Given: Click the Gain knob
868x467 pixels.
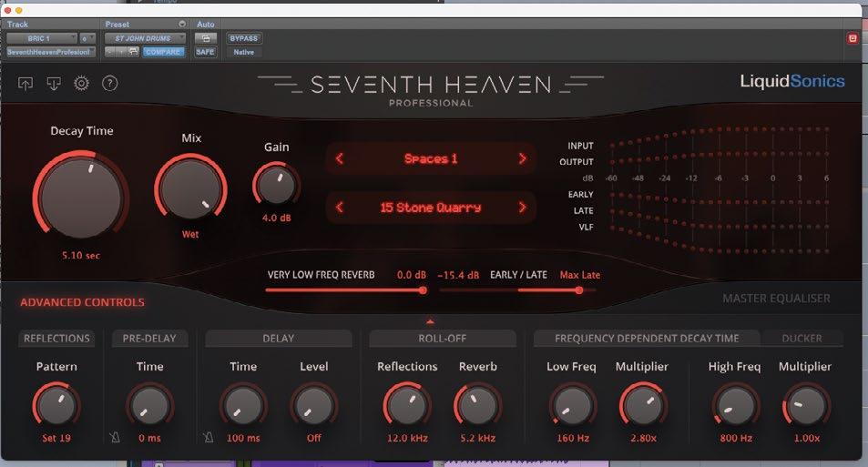Looking at the screenshot, I should tap(276, 186).
